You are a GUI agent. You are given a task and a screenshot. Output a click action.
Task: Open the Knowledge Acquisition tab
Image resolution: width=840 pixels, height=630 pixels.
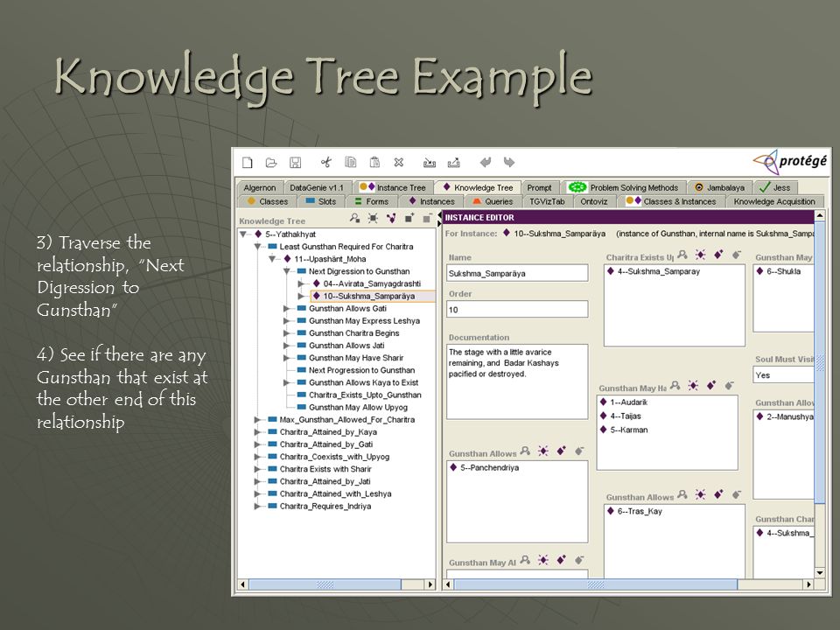pyautogui.click(x=774, y=201)
